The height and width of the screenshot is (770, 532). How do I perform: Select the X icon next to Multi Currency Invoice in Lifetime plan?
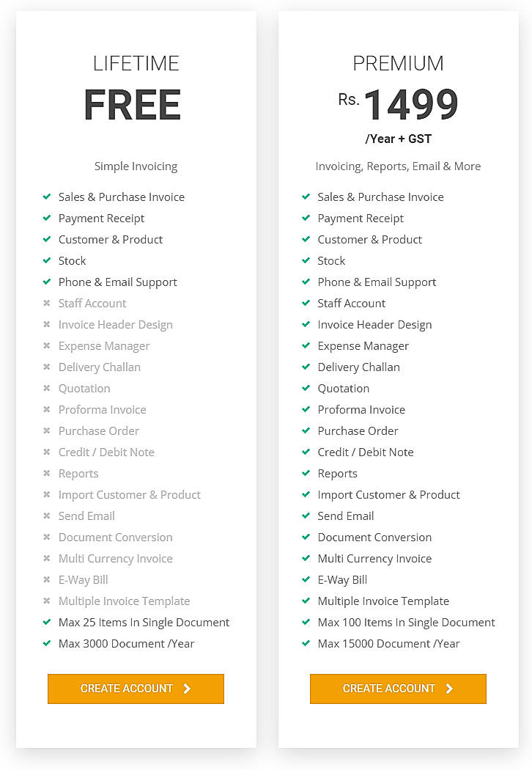[x=45, y=558]
